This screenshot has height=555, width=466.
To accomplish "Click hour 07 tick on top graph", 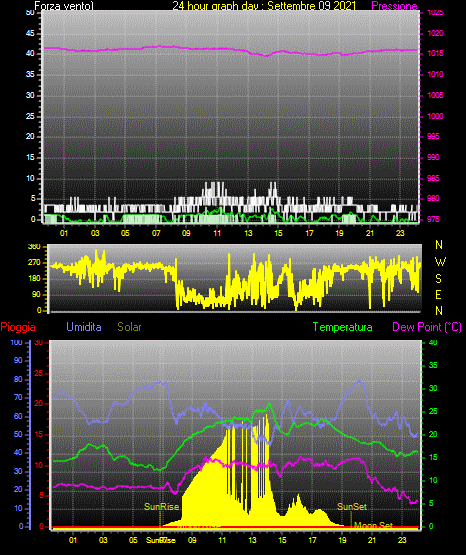I will click(x=156, y=233).
